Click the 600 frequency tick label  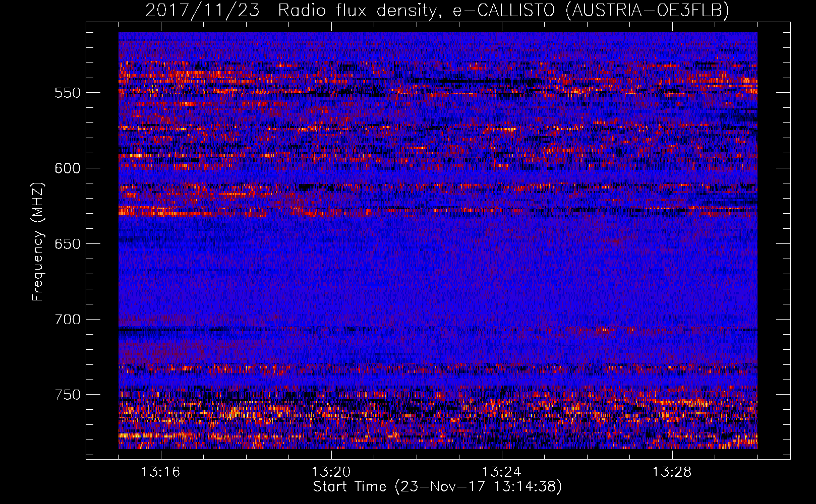point(68,168)
